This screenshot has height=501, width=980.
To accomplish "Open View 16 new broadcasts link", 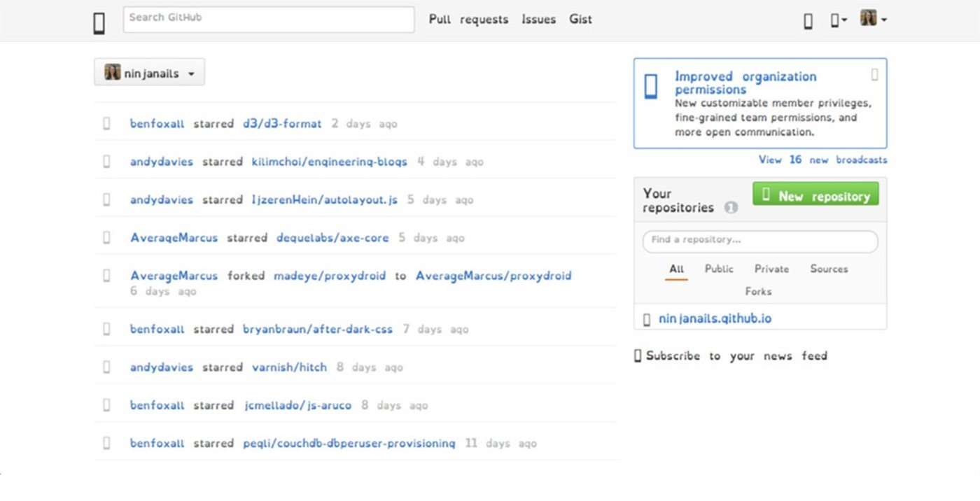I will pos(822,160).
